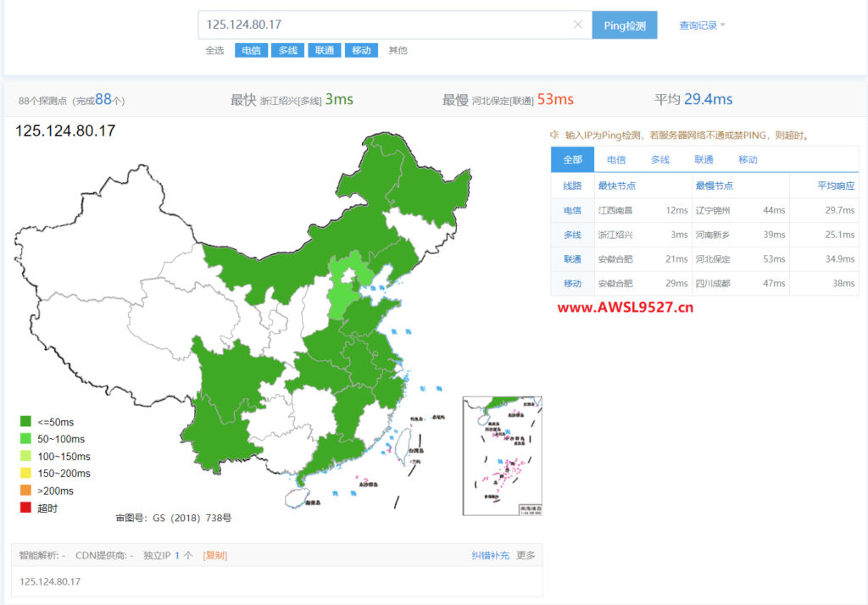Toggle the 移动 filter tag
The width and height of the screenshot is (868, 605).
(x=360, y=50)
